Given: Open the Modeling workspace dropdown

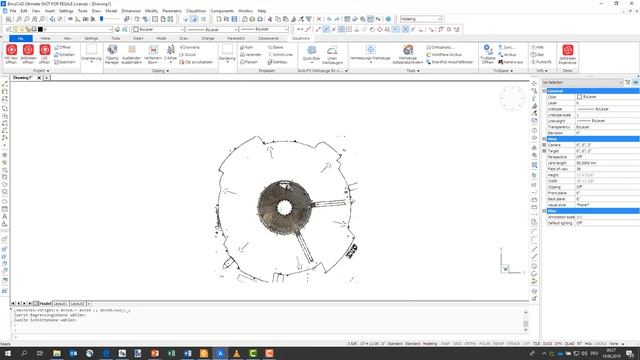Looking at the screenshot, I should [x=421, y=19].
